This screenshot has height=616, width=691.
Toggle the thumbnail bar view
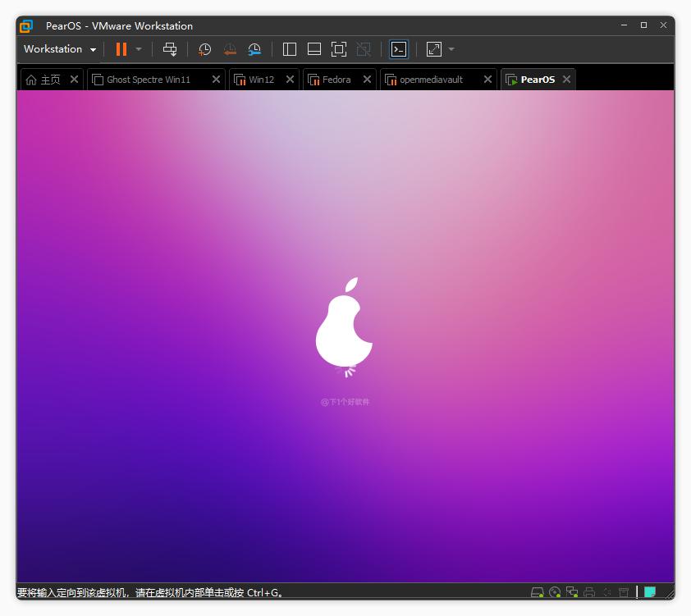[314, 49]
